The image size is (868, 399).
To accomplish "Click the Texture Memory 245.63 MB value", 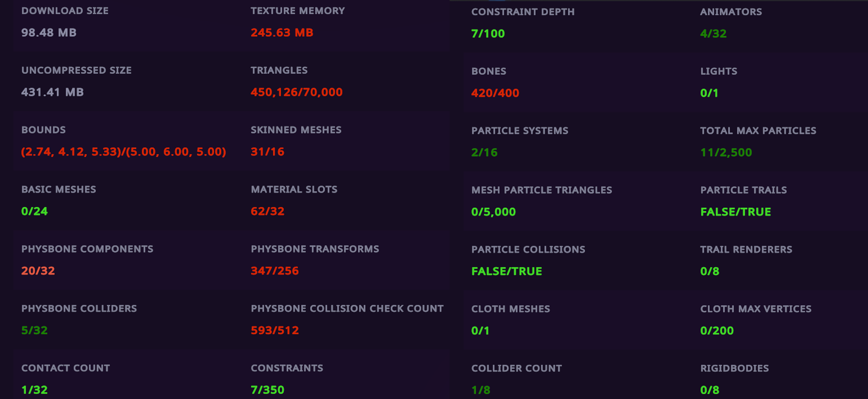I will tap(282, 33).
